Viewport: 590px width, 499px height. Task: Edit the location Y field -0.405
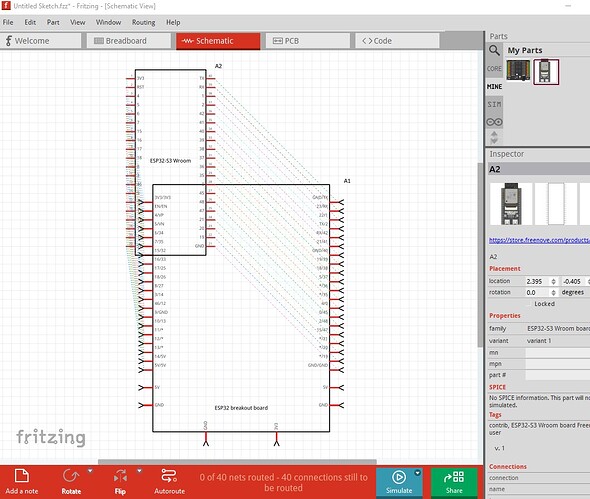(573, 281)
